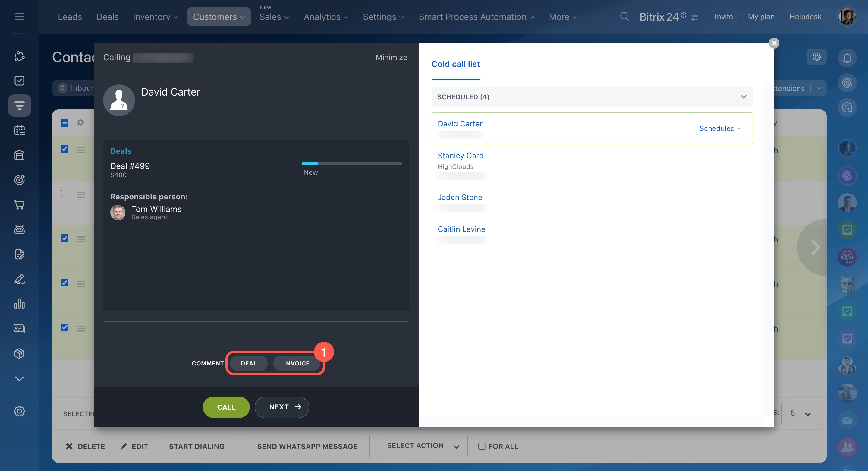Click the search magnifier icon in the header
Screen dimensions: 868x471
[x=624, y=17]
